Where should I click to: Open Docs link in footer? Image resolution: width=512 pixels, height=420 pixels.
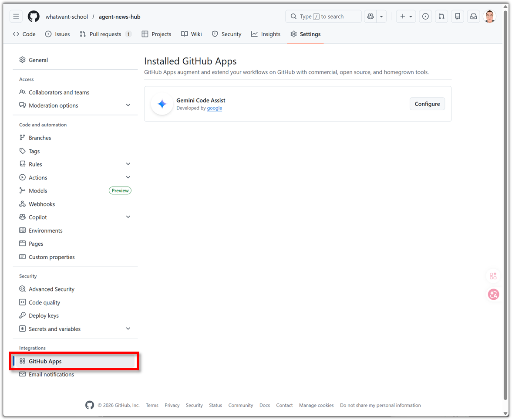265,405
